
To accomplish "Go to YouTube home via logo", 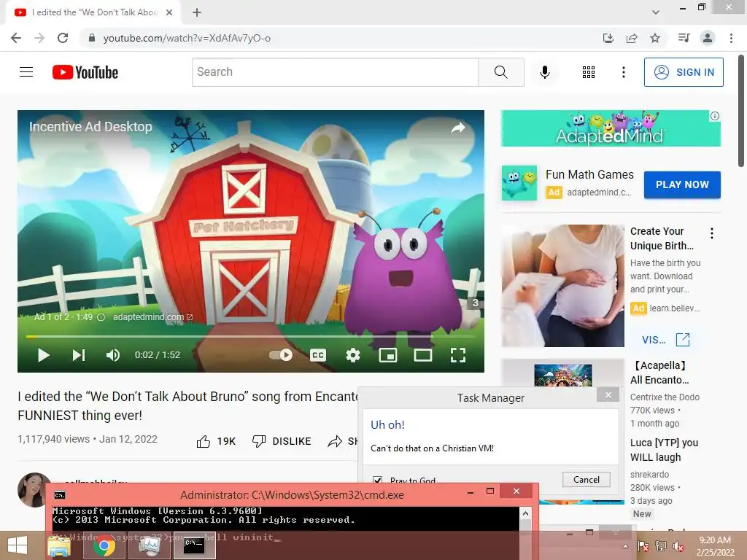I will (x=85, y=72).
